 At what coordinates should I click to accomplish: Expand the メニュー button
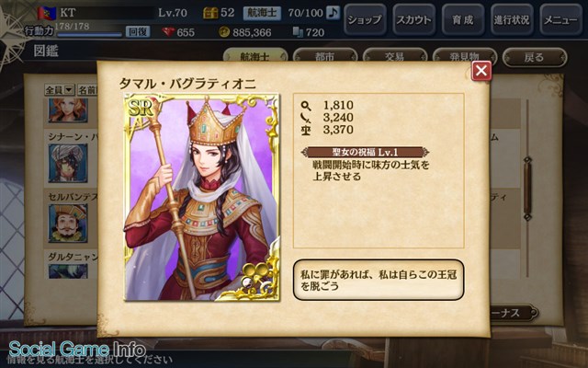[x=560, y=19]
